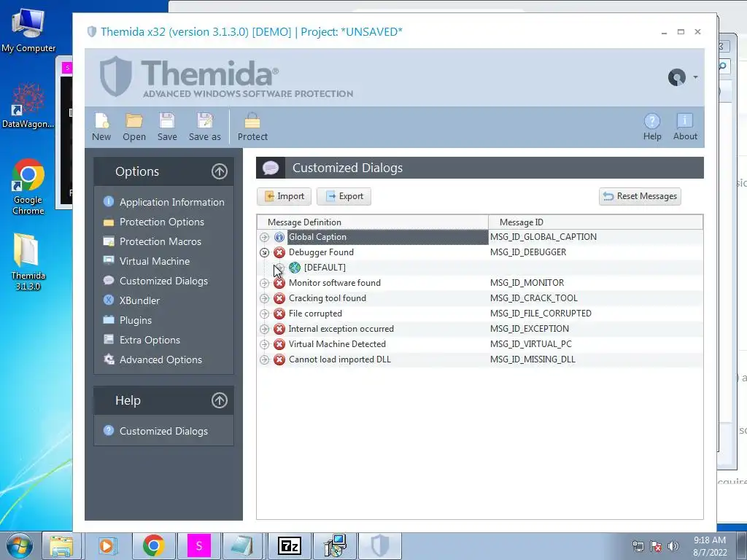Collapse the Help panel with its arrow

click(x=219, y=400)
